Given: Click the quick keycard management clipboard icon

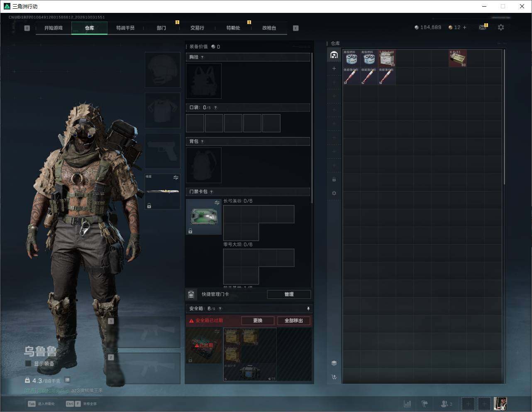Looking at the screenshot, I should point(191,294).
